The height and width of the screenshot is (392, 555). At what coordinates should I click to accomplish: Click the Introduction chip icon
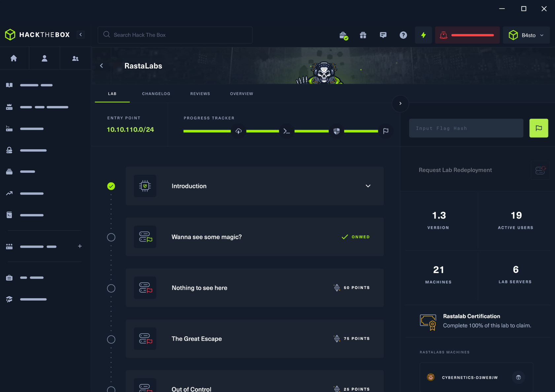[x=145, y=186]
